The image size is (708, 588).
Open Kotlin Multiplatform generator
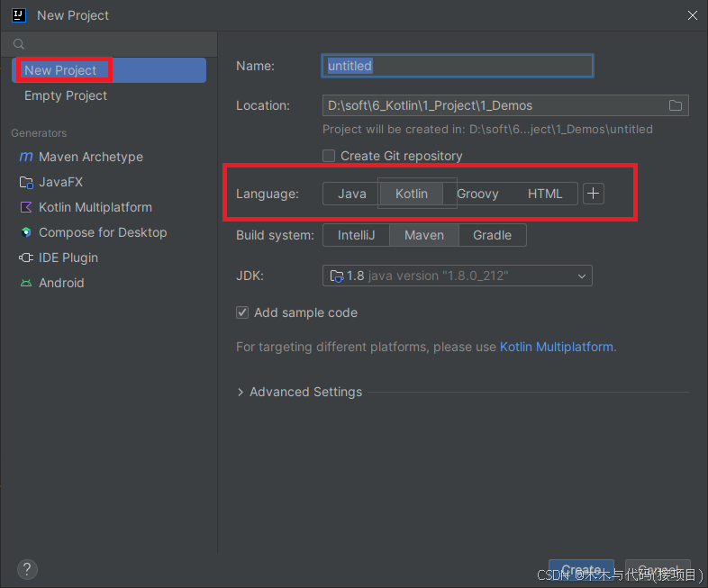109,207
